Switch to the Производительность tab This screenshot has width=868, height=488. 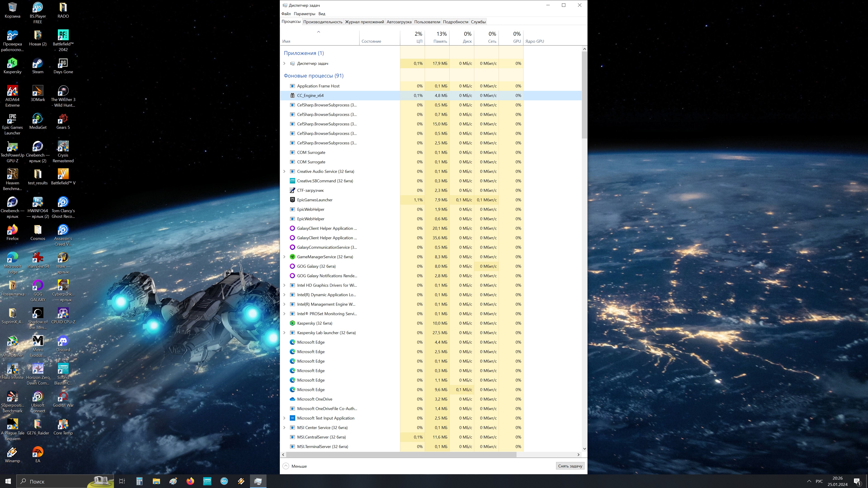coord(323,22)
